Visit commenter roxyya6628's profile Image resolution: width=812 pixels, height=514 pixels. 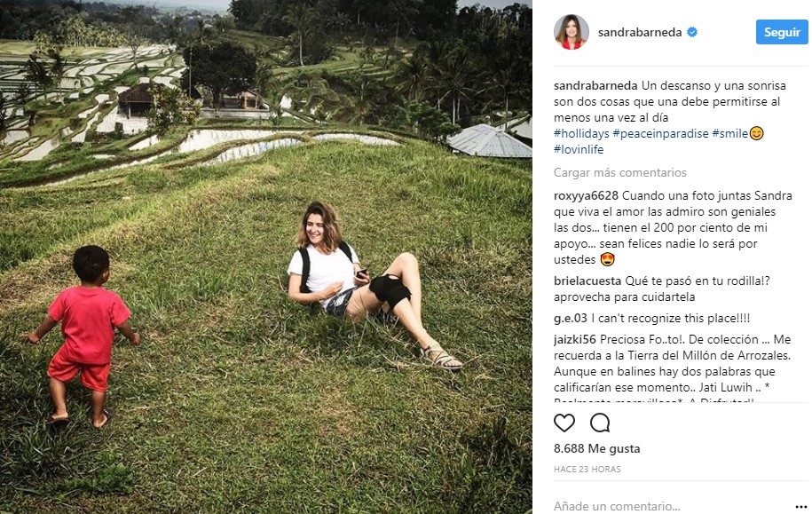coord(586,195)
